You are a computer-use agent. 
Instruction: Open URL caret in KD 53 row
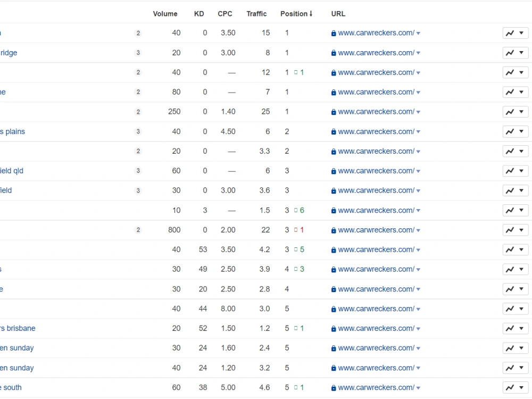point(418,250)
